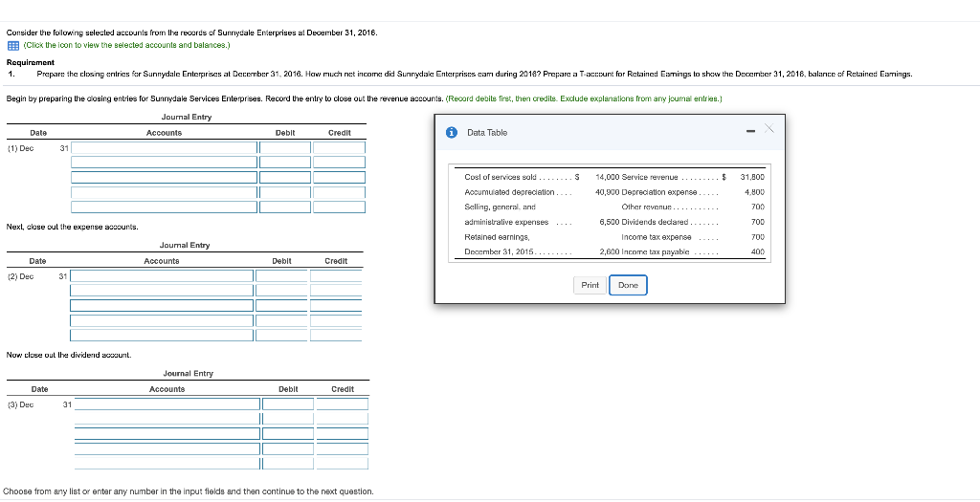Click the 31,800 value in Data Table
The width and height of the screenshot is (980, 502).
pos(752,177)
